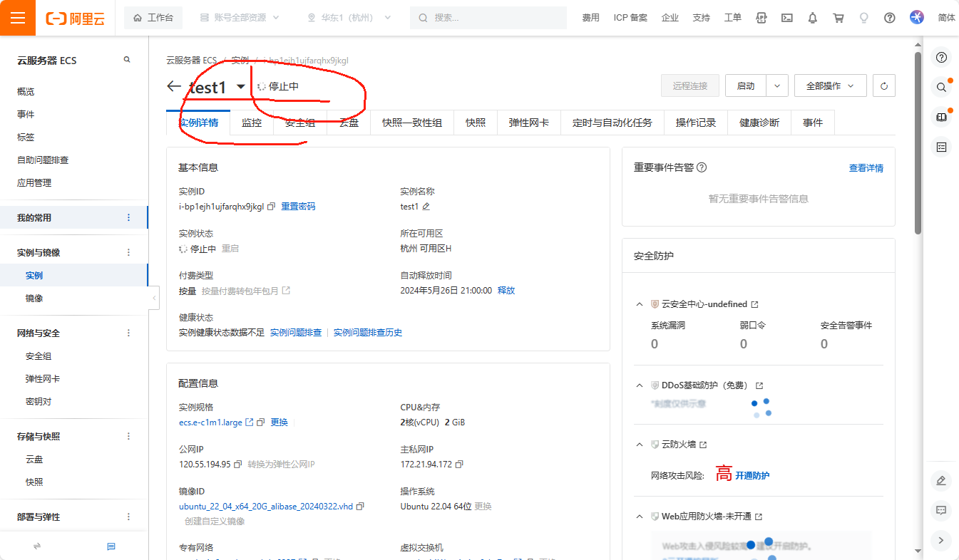Go back using arrow beside test1
The width and height of the screenshot is (959, 560).
click(174, 86)
